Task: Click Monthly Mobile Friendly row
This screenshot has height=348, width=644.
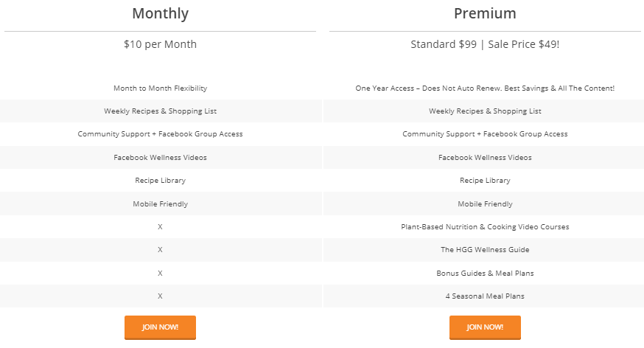Action: (160, 203)
